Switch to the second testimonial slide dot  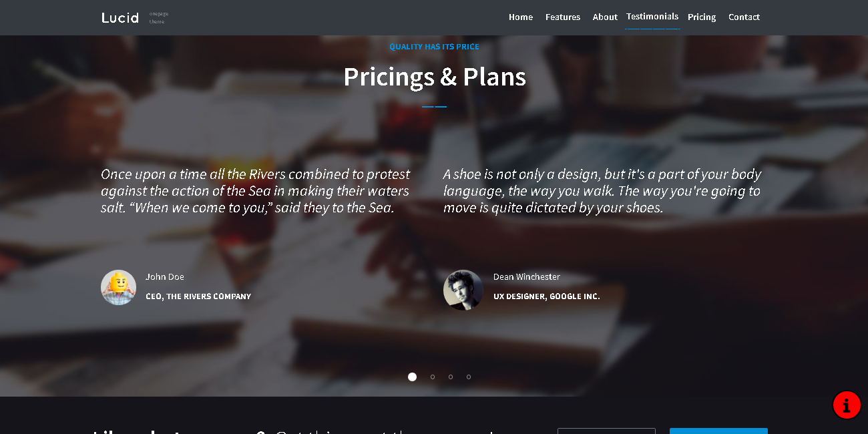pos(433,377)
